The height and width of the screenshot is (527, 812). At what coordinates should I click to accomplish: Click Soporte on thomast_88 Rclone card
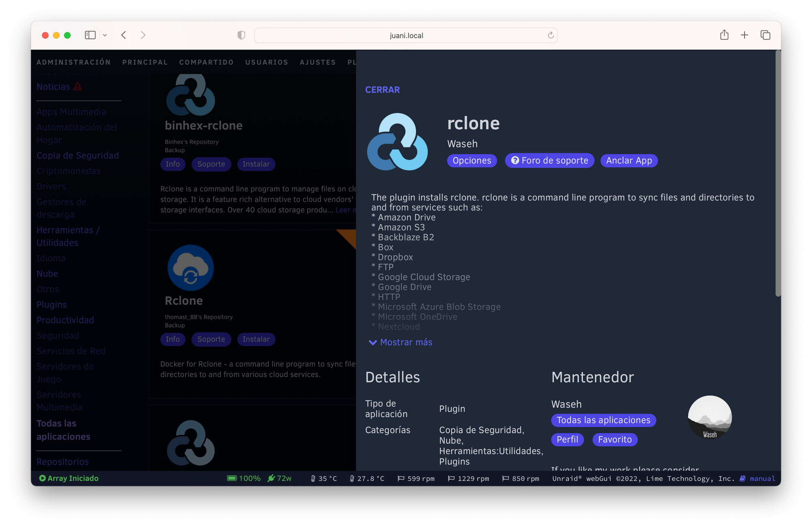pyautogui.click(x=211, y=339)
